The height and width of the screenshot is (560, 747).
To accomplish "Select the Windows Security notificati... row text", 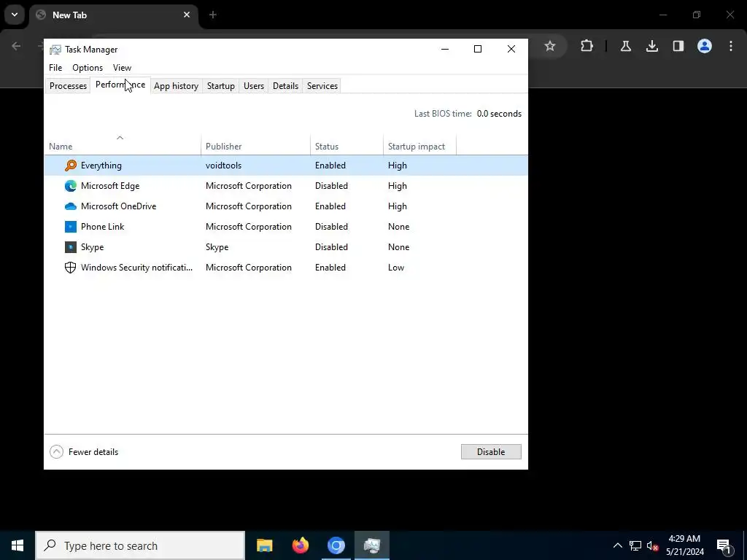I will click(x=136, y=268).
